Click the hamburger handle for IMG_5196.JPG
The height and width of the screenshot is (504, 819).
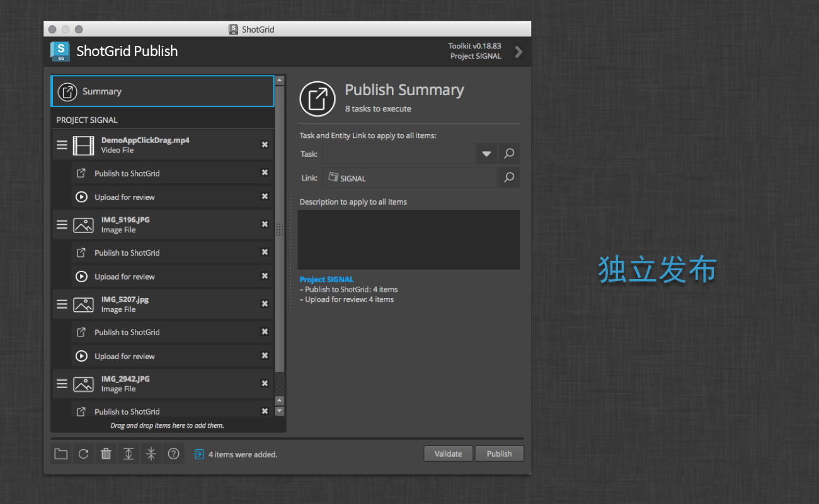(62, 224)
